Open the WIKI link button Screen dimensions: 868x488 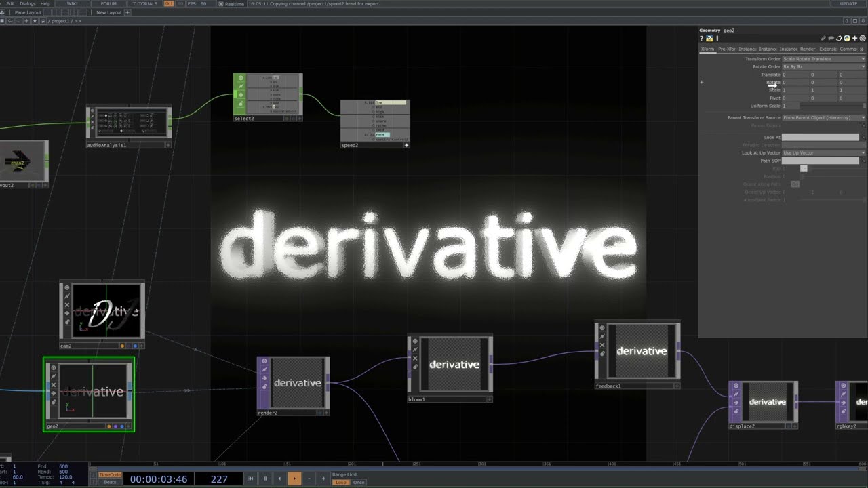[x=73, y=3]
